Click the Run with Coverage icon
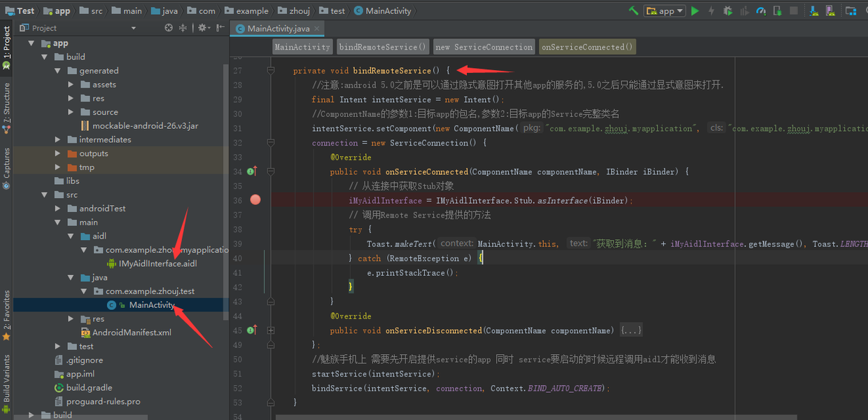This screenshot has height=420, width=868. [x=745, y=10]
